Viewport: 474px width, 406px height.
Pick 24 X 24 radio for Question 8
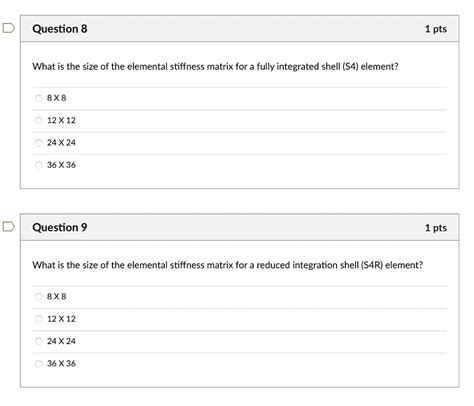click(39, 143)
